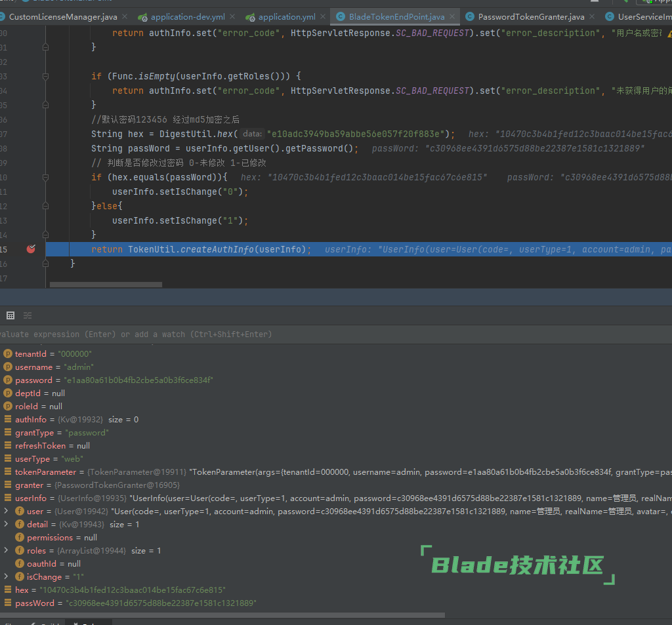Click the setIsChange("1") code line
672x625 pixels.
[x=180, y=220]
